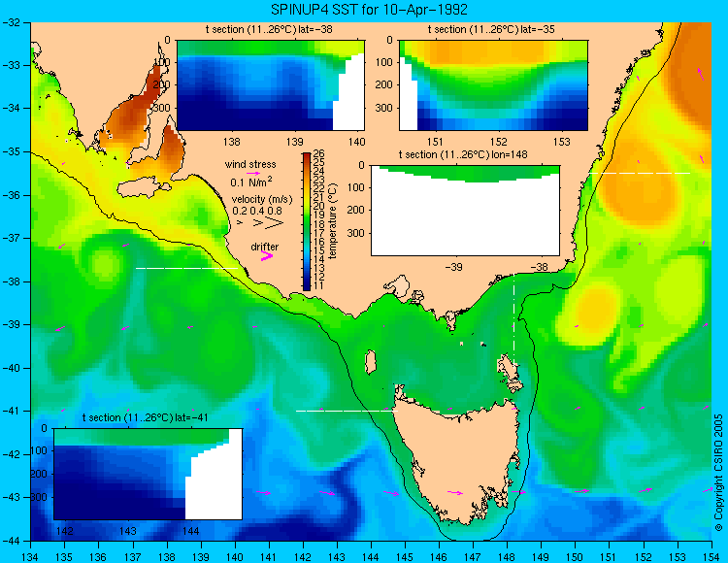Click the '154' longitude tick label

(711, 557)
